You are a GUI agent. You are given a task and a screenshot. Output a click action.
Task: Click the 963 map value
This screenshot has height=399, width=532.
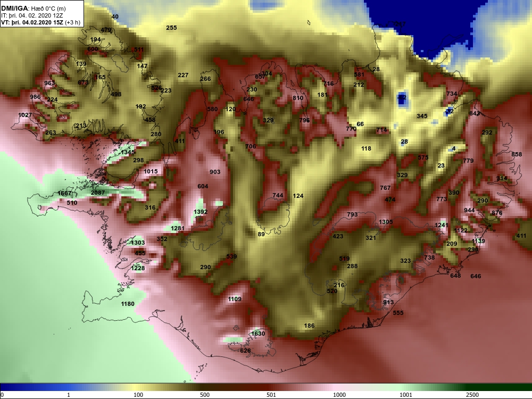pos(49,83)
